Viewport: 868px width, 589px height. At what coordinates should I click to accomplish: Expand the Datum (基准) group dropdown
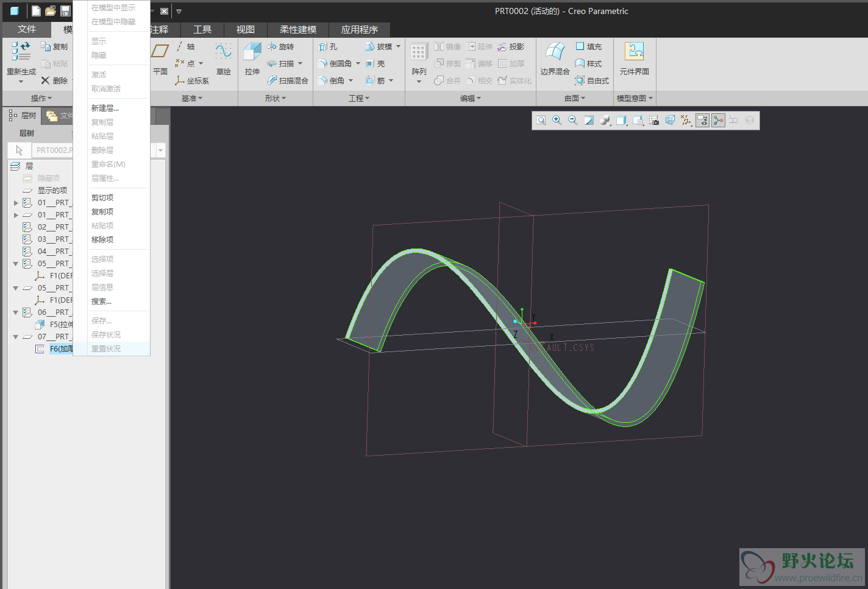(x=192, y=98)
